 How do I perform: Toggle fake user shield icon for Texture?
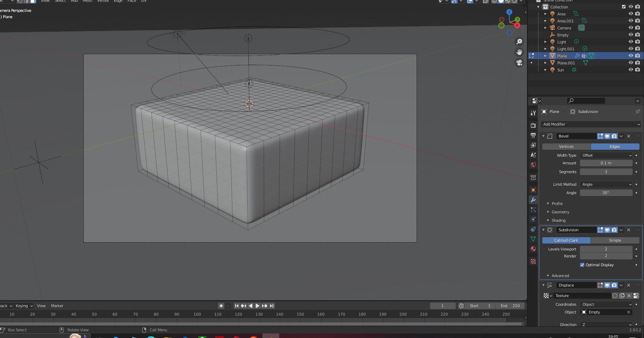615,296
